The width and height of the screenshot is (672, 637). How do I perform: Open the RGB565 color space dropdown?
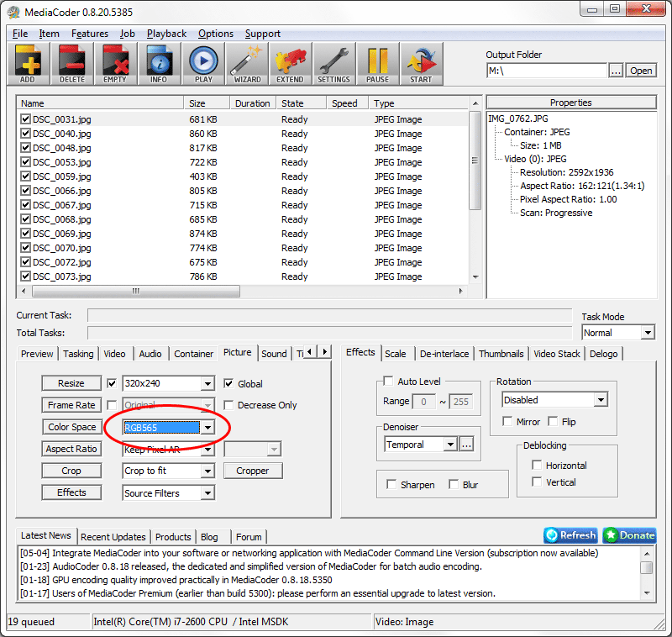coord(207,428)
